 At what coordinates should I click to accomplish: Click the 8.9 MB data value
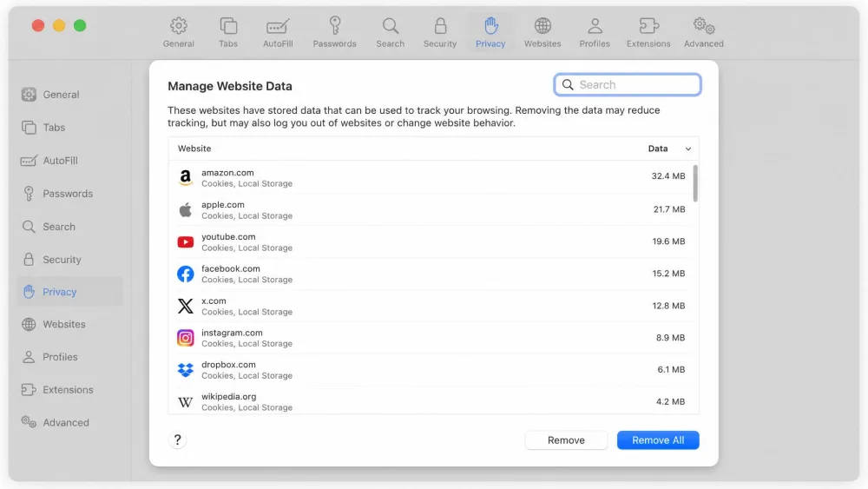pyautogui.click(x=670, y=338)
